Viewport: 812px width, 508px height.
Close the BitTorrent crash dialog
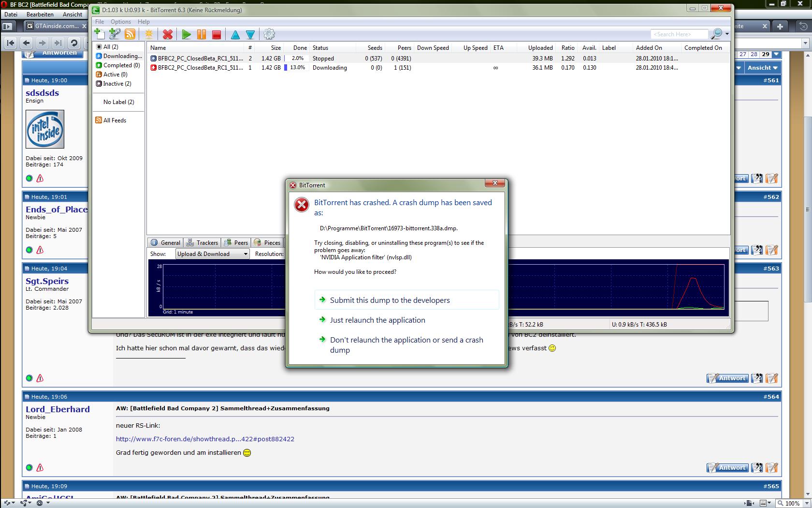click(495, 183)
